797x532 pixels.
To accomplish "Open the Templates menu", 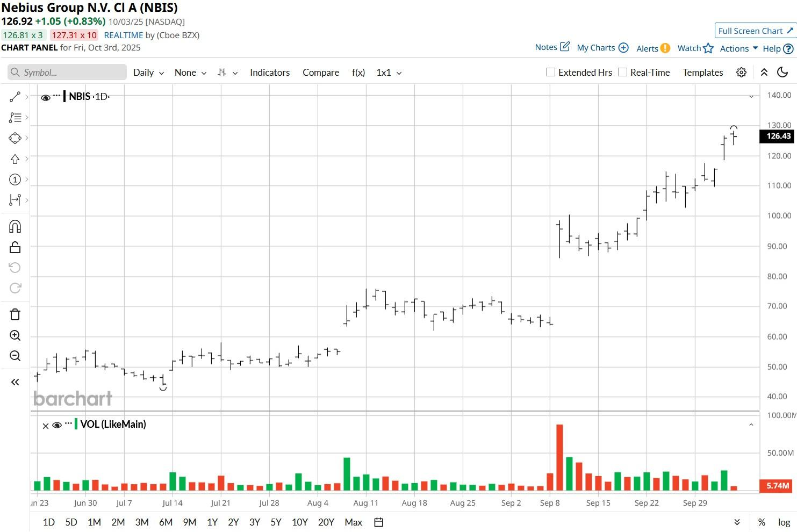I will [x=703, y=73].
